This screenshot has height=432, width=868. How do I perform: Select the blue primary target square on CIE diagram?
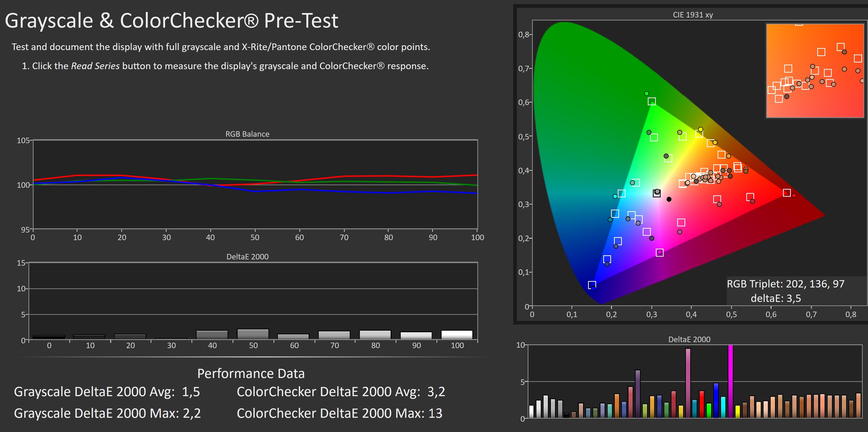(x=592, y=285)
